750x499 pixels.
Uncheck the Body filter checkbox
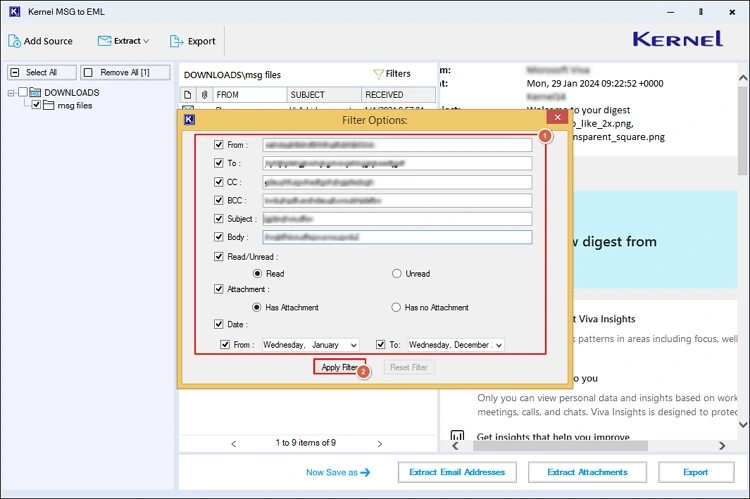pos(219,237)
